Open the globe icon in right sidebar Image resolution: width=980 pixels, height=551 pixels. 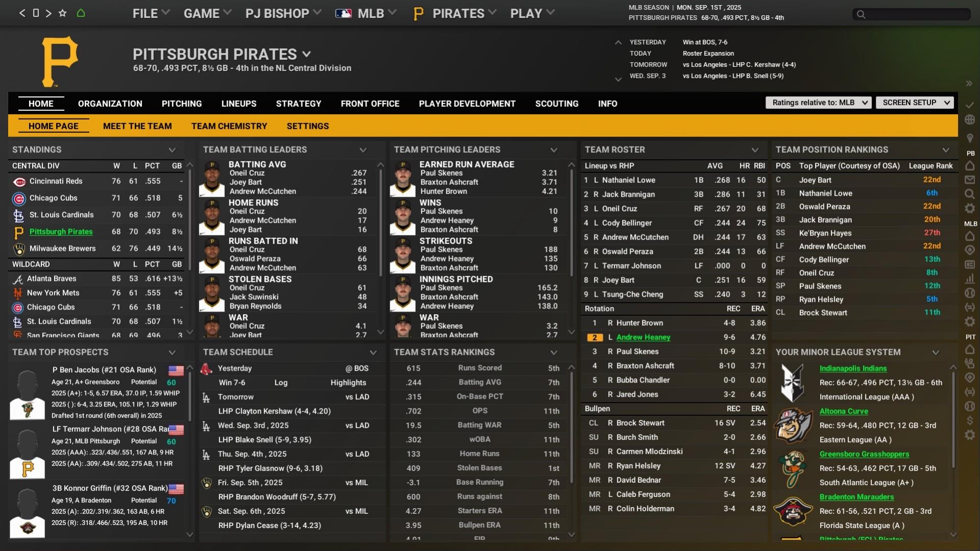[970, 119]
